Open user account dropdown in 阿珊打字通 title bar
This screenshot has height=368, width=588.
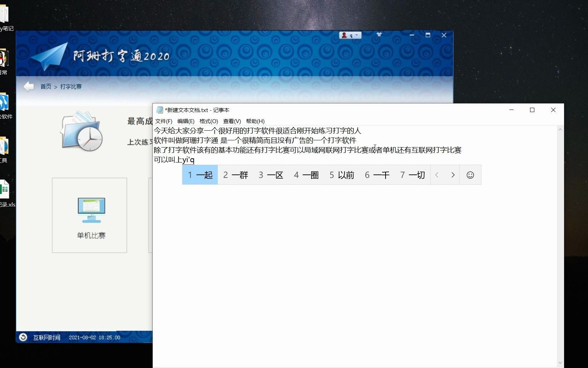tap(350, 35)
